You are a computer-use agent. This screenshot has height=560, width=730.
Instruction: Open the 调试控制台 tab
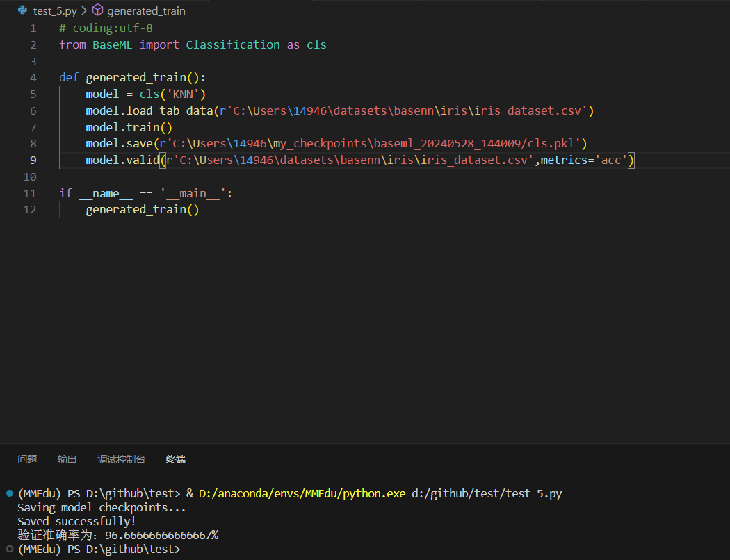[x=122, y=459]
